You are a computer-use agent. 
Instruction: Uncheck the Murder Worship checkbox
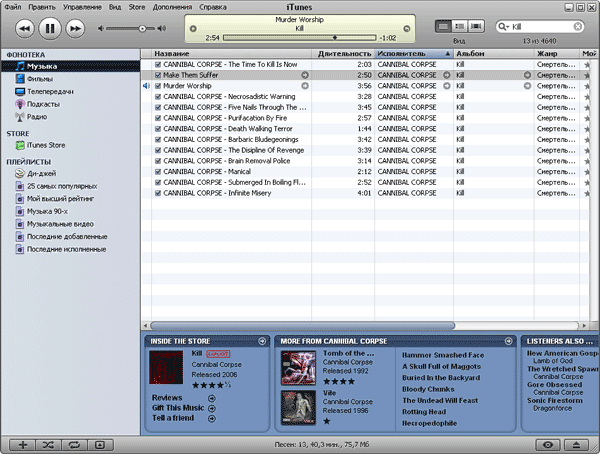(158, 86)
